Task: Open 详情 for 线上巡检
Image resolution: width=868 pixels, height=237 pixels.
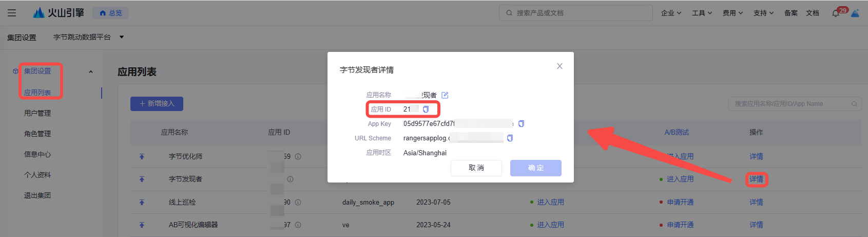Action: coord(756,202)
